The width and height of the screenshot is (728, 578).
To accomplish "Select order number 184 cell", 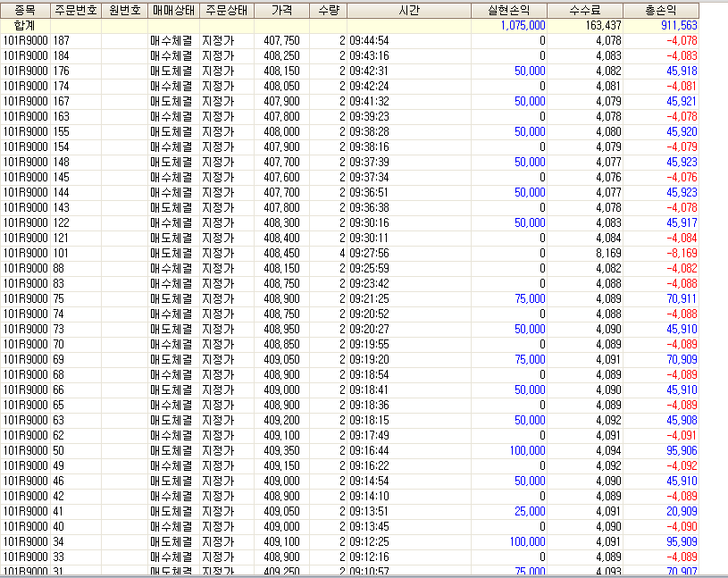I will [62, 55].
